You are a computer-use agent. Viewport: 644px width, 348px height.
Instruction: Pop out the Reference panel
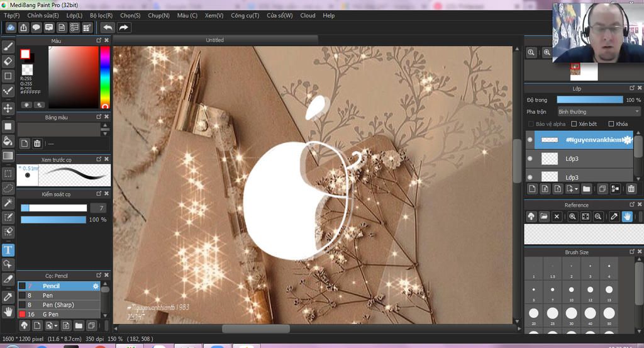pyautogui.click(x=631, y=204)
